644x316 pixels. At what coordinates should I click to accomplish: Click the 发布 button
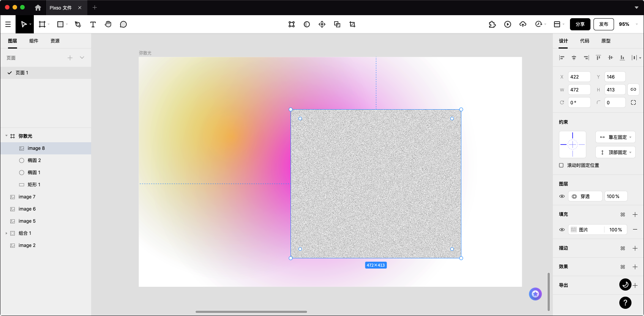[604, 24]
